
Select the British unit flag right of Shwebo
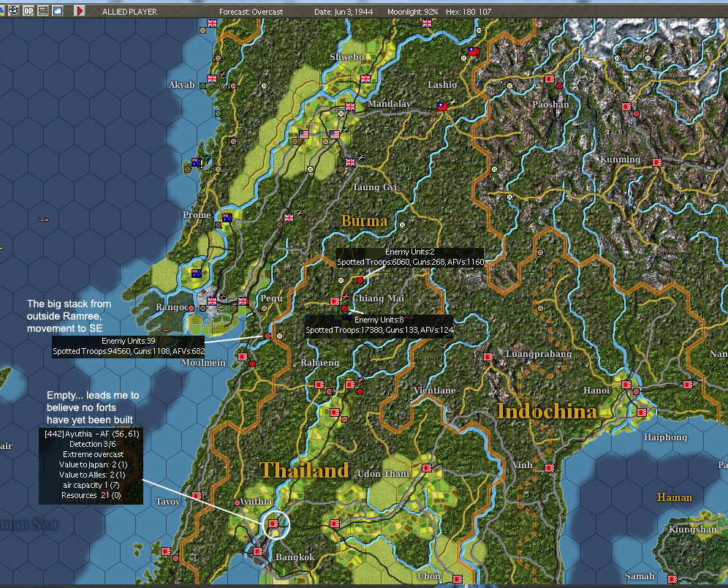tap(365, 79)
